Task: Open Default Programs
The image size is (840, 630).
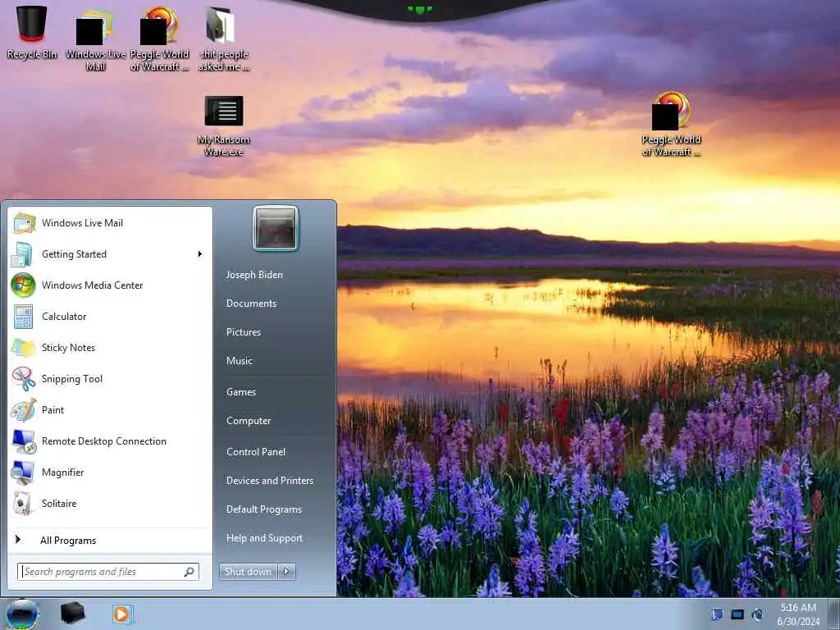Action: click(x=264, y=509)
